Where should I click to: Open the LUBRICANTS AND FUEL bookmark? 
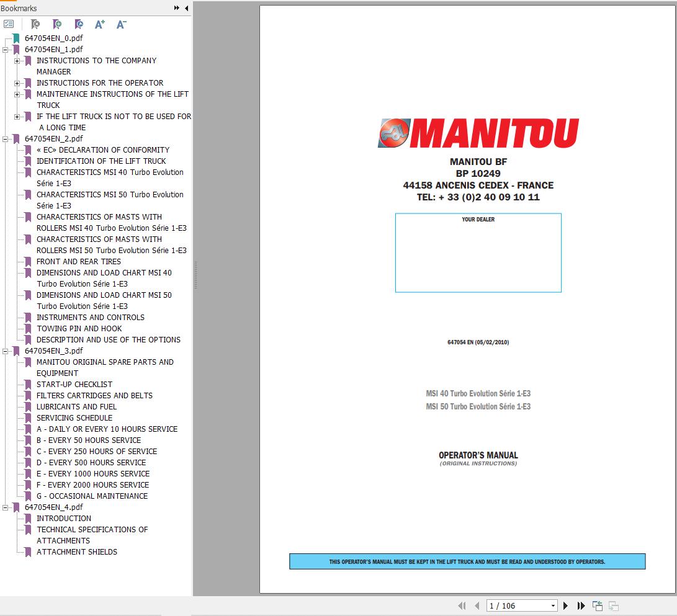tap(78, 406)
